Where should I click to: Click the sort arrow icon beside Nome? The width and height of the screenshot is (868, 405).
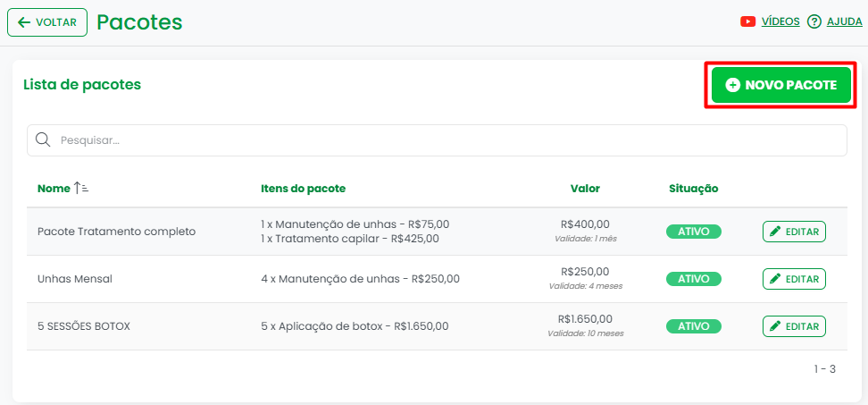pos(81,189)
